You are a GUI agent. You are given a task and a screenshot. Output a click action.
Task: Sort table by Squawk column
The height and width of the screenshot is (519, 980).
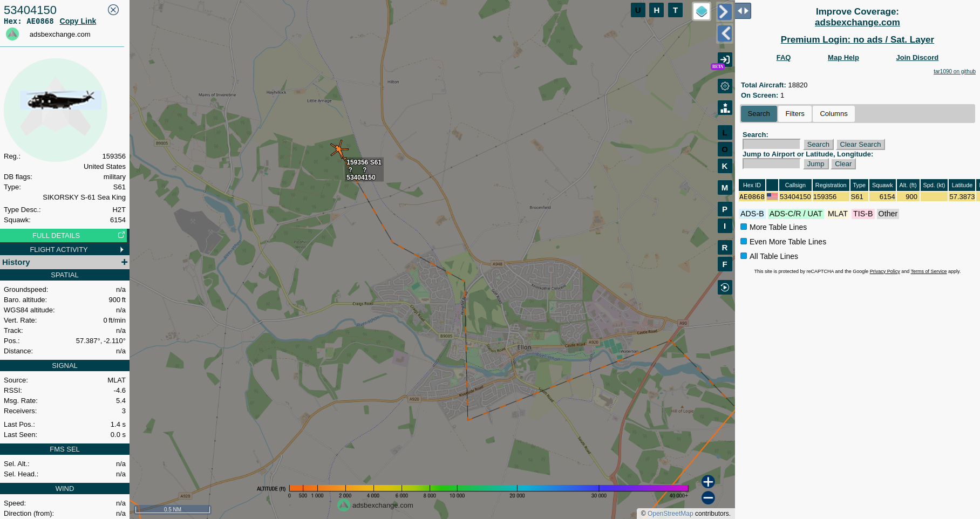(x=882, y=185)
